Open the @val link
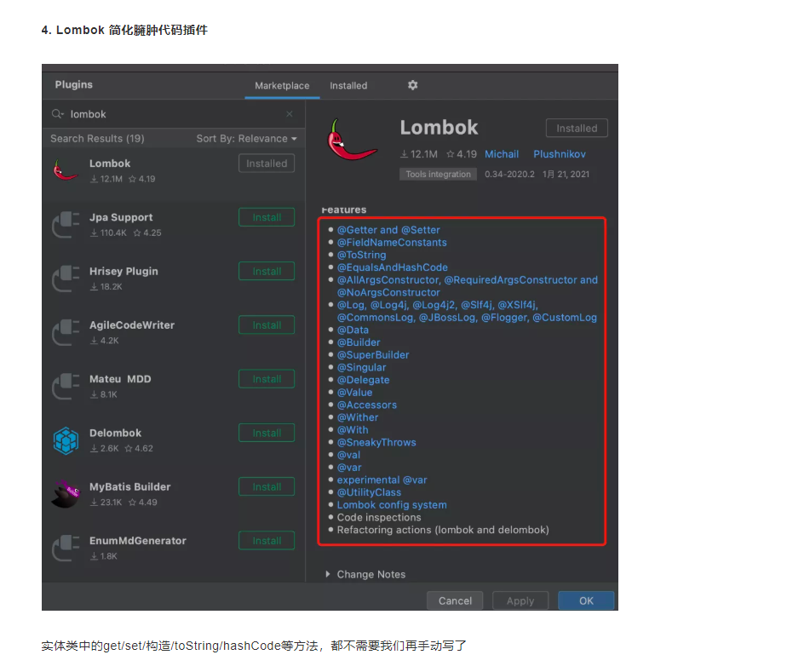This screenshot has height=672, width=787. tap(348, 455)
